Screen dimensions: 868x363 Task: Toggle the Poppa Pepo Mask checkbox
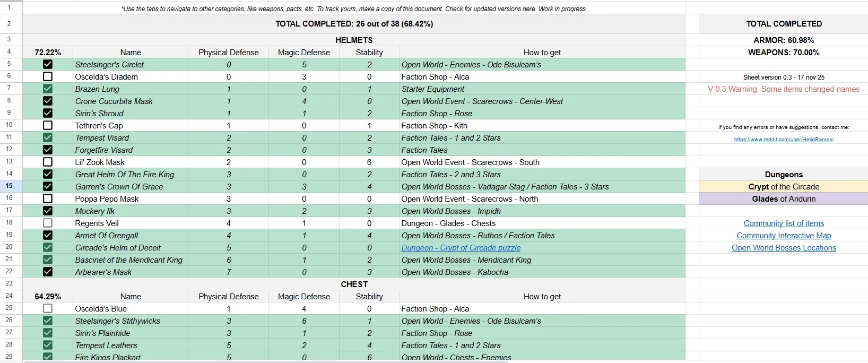pos(48,198)
